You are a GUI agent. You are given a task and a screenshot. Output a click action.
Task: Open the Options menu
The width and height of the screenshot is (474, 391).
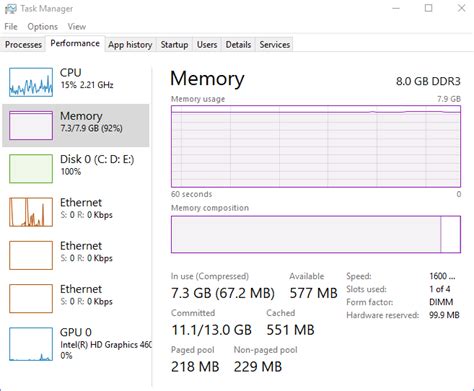(42, 27)
